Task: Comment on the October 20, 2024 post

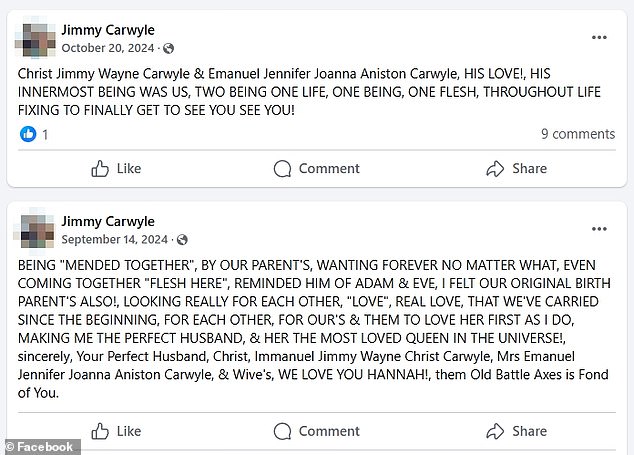Action: tap(316, 169)
